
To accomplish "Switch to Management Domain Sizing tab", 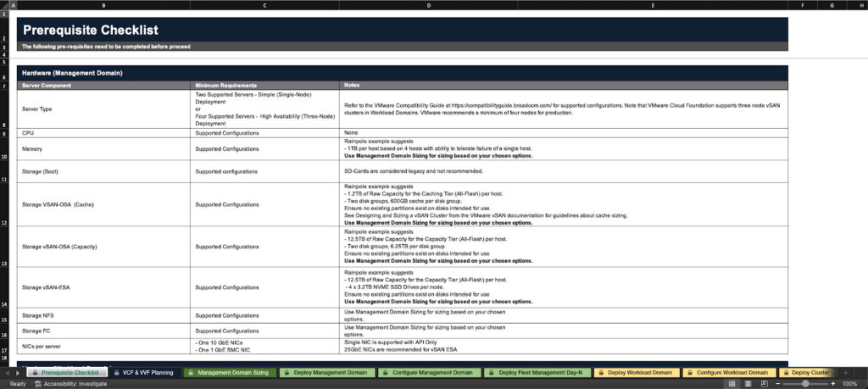I will (x=227, y=372).
